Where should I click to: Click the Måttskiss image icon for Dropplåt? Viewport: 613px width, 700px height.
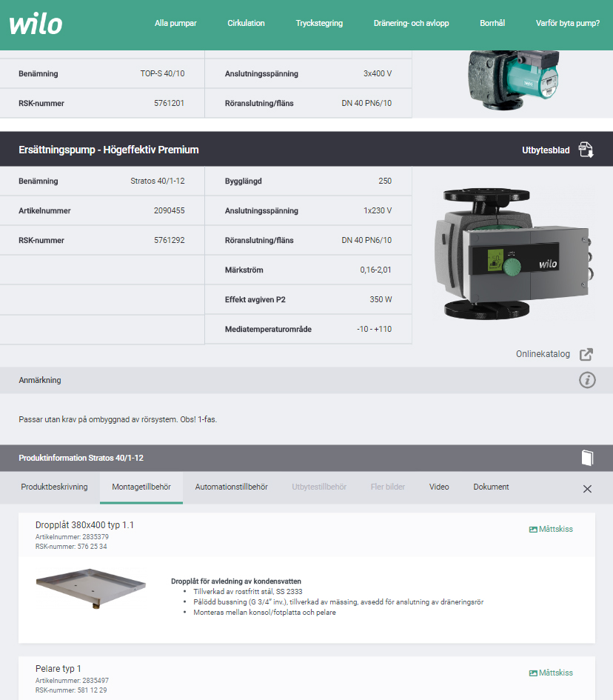pos(533,530)
